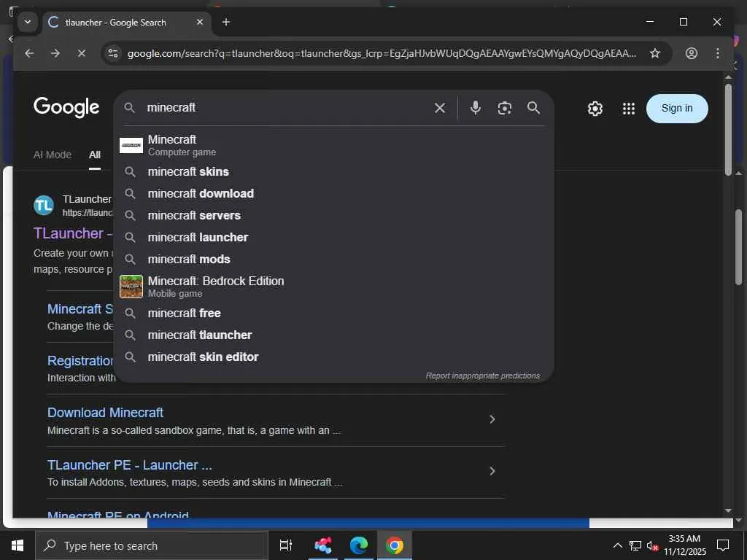Close the tlauncher Google Search tab
This screenshot has height=560, width=747.
coord(200,22)
